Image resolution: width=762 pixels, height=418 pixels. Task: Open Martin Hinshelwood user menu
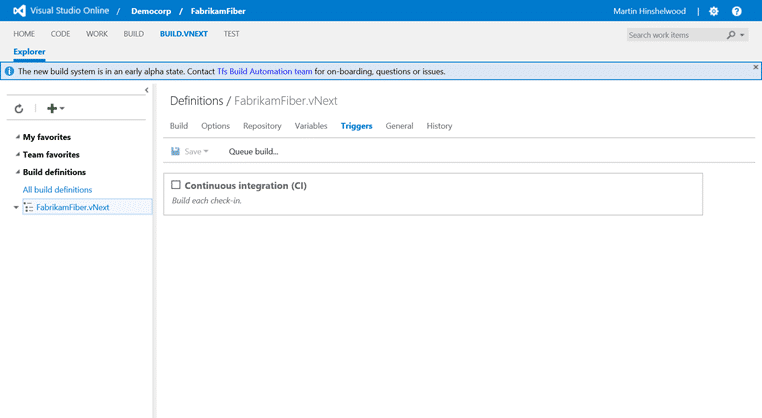pos(649,11)
